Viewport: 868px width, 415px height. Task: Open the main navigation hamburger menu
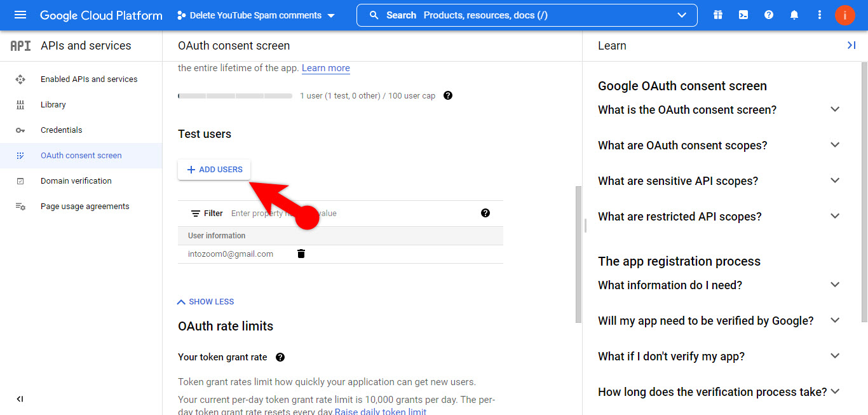[20, 15]
